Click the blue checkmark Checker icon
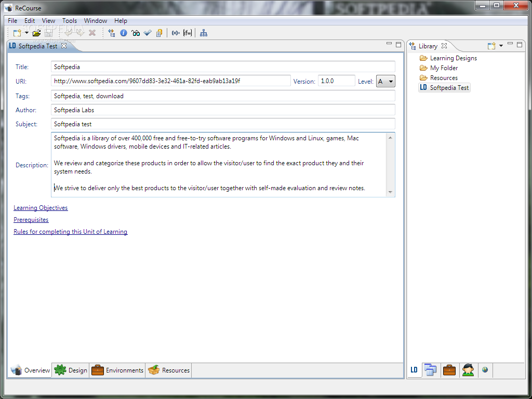Image resolution: width=532 pixels, height=399 pixels. pos(147,33)
